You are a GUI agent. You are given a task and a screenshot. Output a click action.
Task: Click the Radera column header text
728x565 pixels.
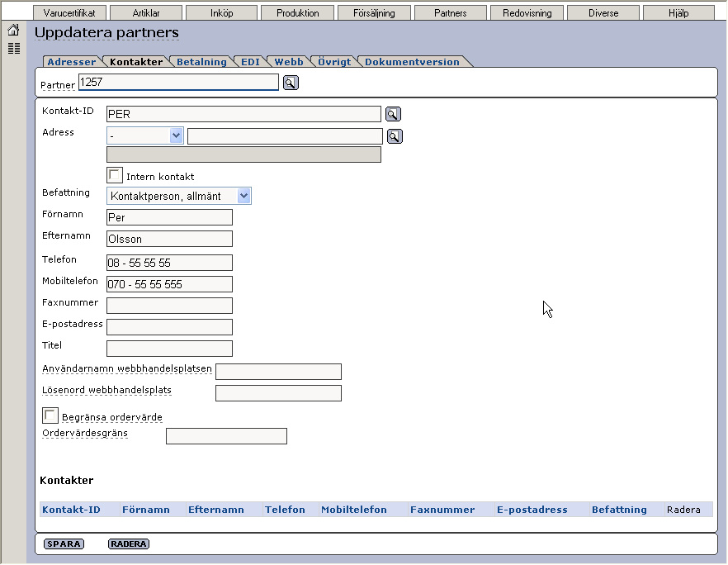[683, 510]
